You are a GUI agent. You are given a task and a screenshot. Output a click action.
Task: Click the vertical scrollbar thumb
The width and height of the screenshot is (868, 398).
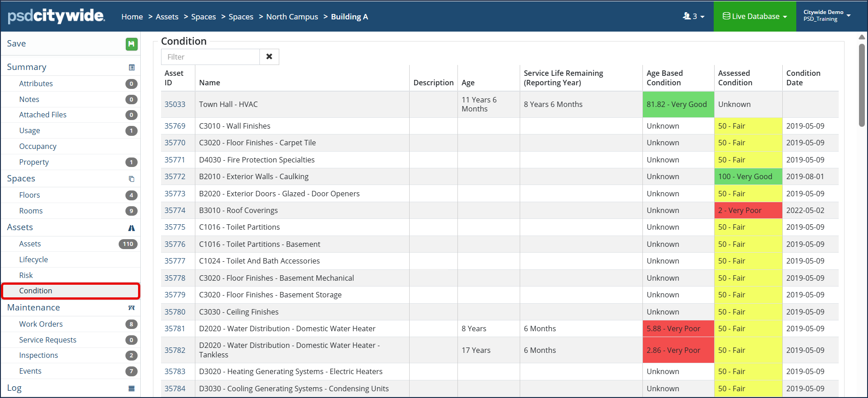tap(862, 85)
